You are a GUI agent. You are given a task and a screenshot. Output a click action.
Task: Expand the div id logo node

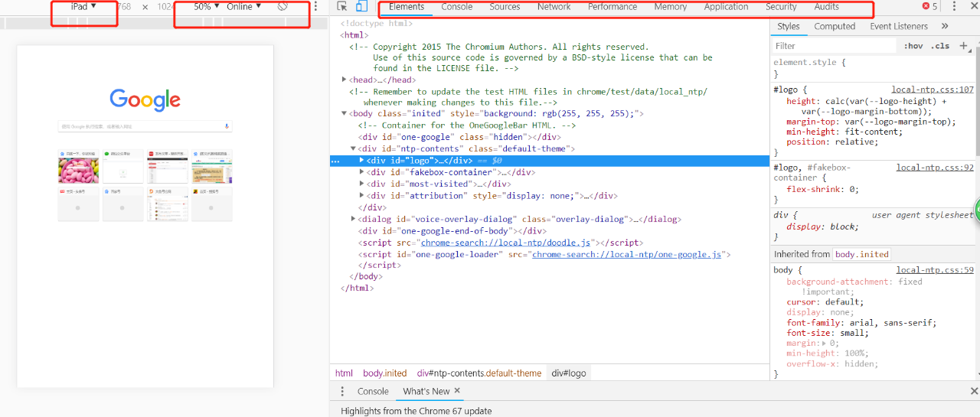click(362, 161)
